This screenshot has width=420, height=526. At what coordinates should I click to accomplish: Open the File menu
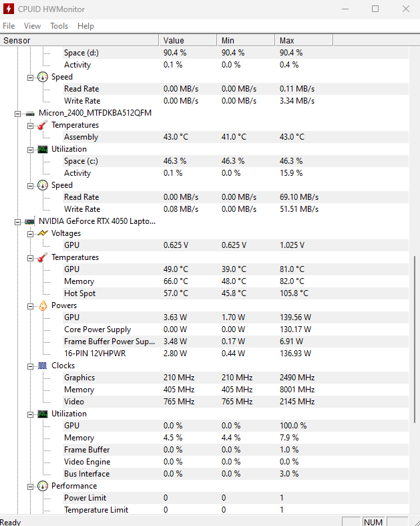point(9,26)
